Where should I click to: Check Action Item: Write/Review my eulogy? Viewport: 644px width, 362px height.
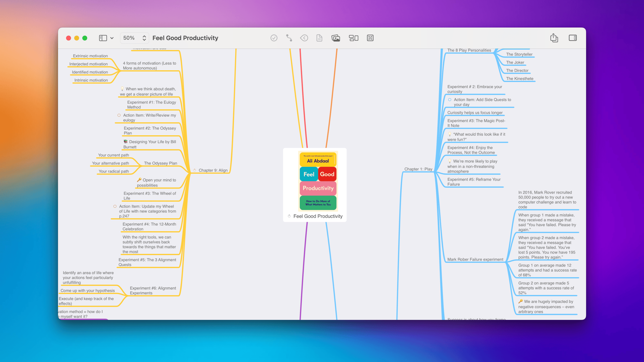[x=119, y=115]
